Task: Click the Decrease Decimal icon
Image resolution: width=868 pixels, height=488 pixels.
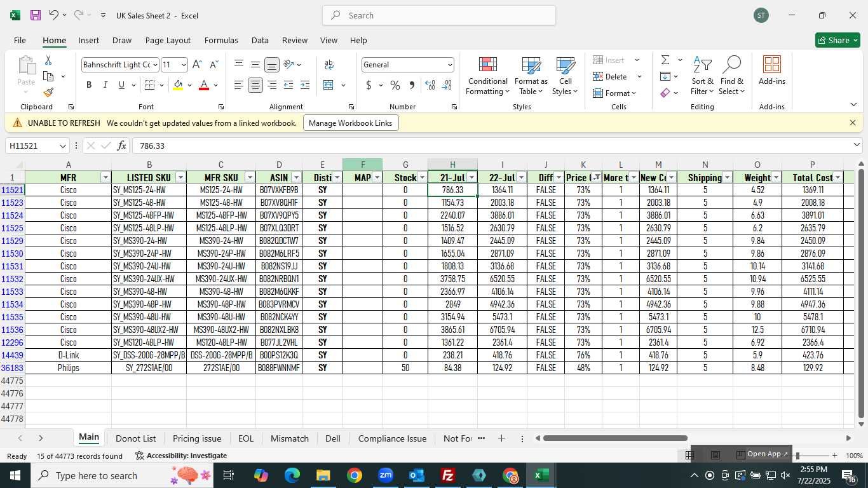Action: point(447,85)
